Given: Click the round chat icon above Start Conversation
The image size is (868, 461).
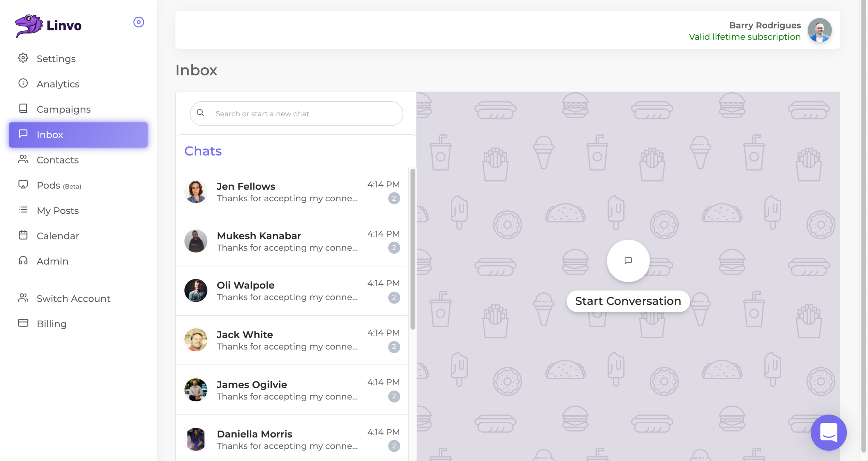Looking at the screenshot, I should pos(628,261).
